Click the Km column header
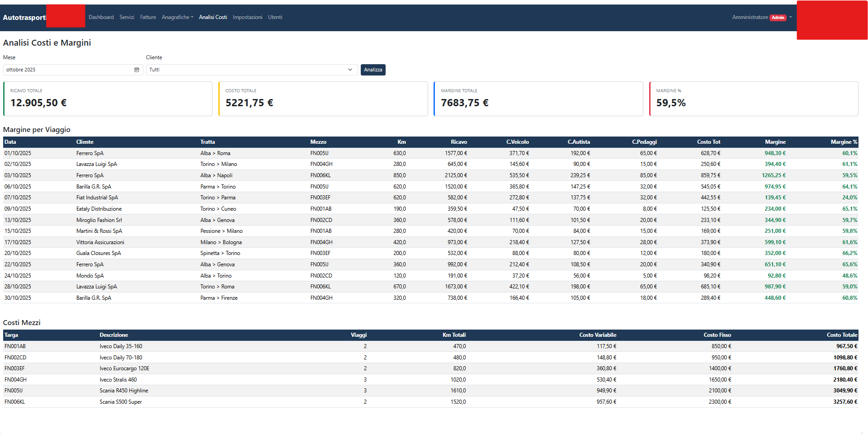Screen dimensions: 868x434 pyautogui.click(x=401, y=142)
